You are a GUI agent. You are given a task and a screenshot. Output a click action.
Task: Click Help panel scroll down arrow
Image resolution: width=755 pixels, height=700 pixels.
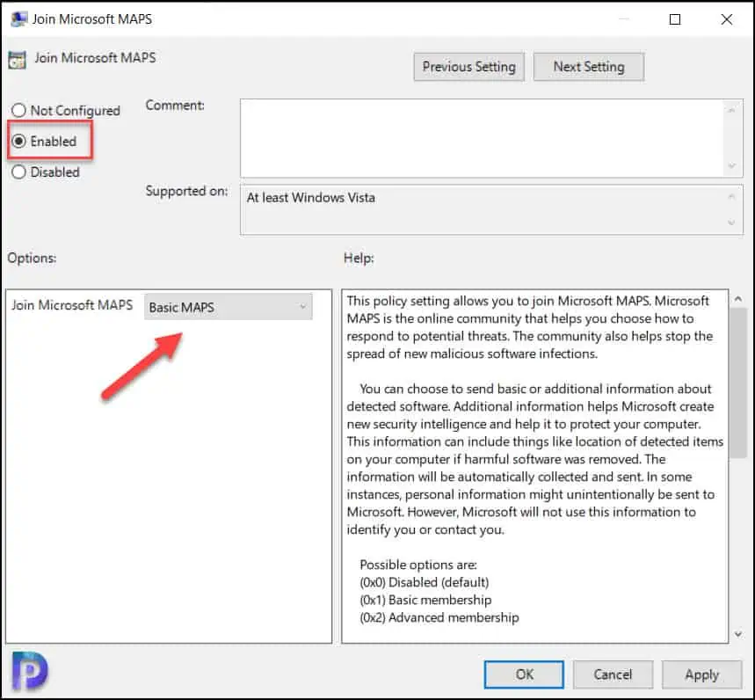(737, 634)
